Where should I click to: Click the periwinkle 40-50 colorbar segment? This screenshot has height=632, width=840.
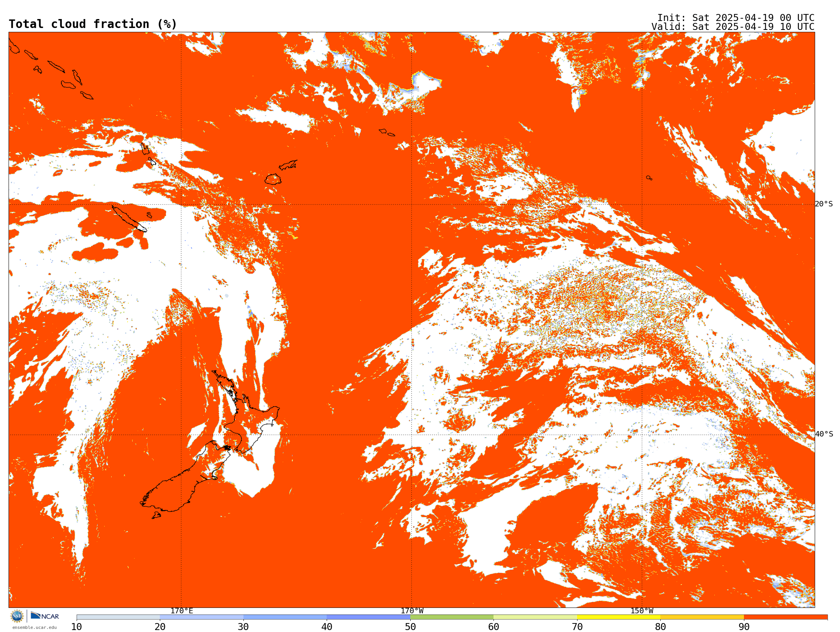click(x=368, y=617)
